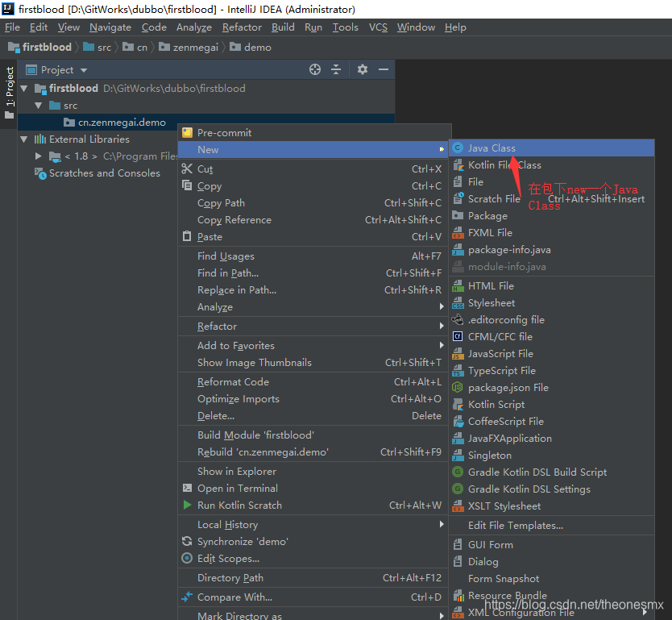Collapse the External Libraries node
Viewport: 672px width, 620px height.
[24, 139]
